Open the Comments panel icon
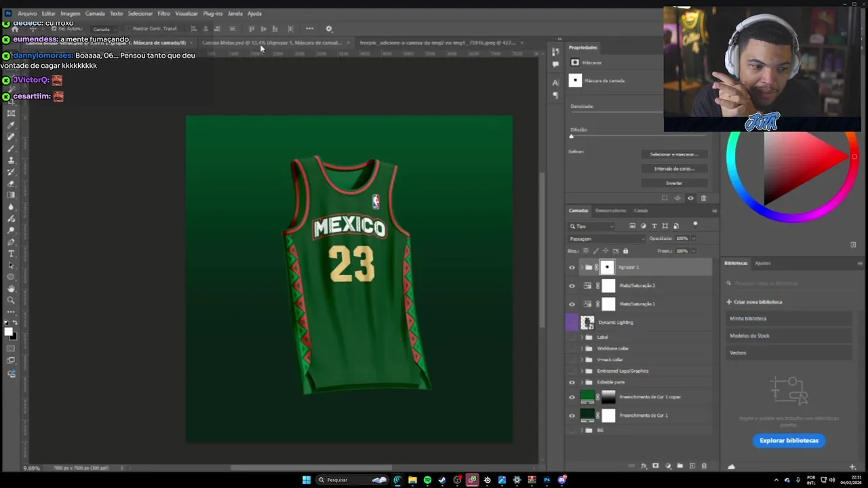 pos(555,64)
